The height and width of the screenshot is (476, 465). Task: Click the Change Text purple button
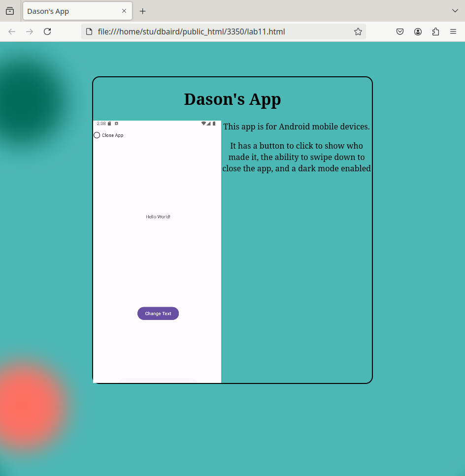[158, 313]
